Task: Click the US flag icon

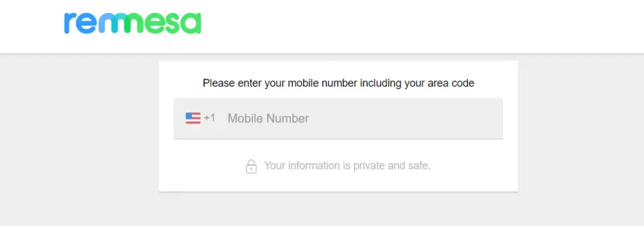Action: coord(193,118)
